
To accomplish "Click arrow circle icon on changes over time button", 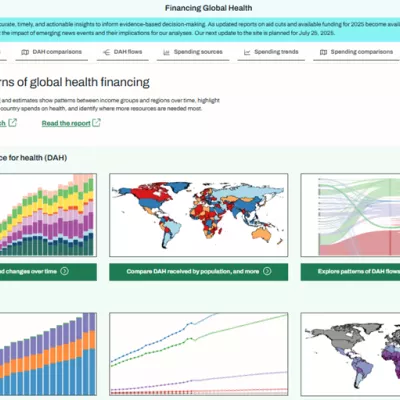I will point(65,271).
